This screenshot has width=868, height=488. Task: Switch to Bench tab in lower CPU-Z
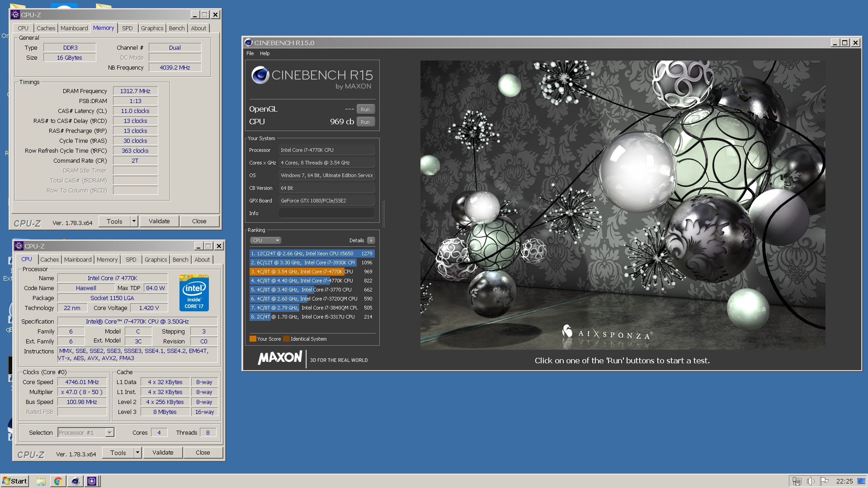(180, 259)
